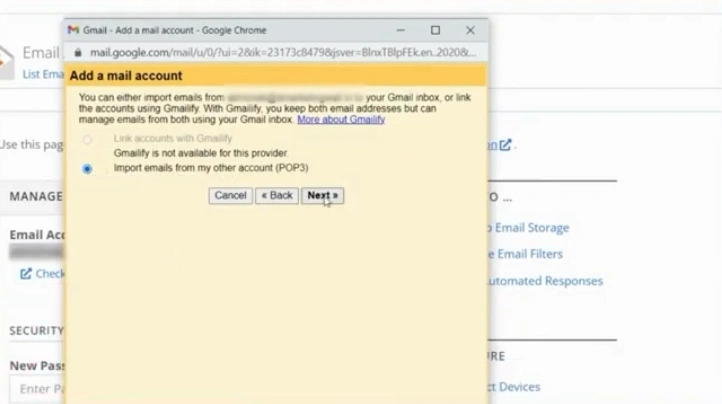Click the mail.google.com address bar URL

pyautogui.click(x=283, y=53)
